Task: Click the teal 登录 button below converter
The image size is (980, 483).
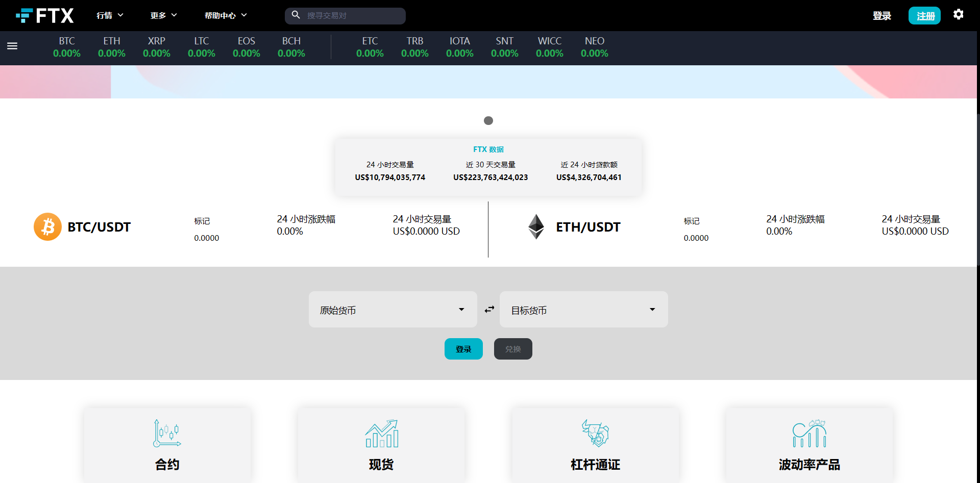Action: pyautogui.click(x=463, y=349)
